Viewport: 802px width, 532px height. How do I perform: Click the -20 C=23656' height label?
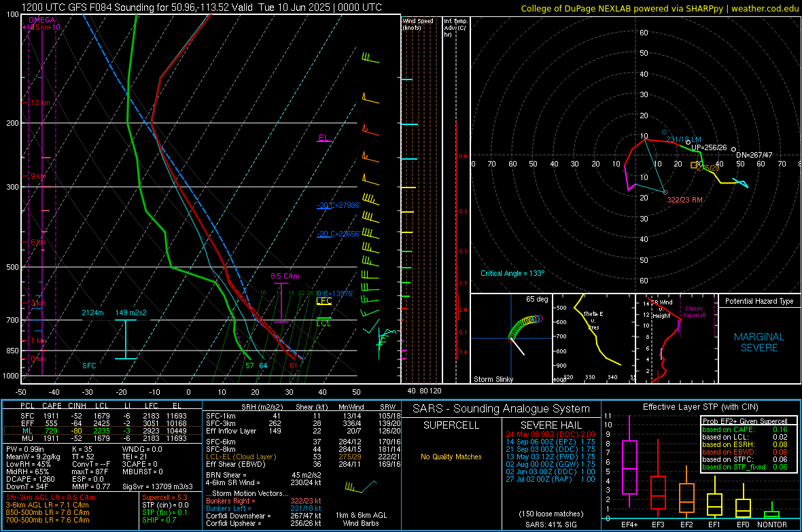pyautogui.click(x=338, y=234)
